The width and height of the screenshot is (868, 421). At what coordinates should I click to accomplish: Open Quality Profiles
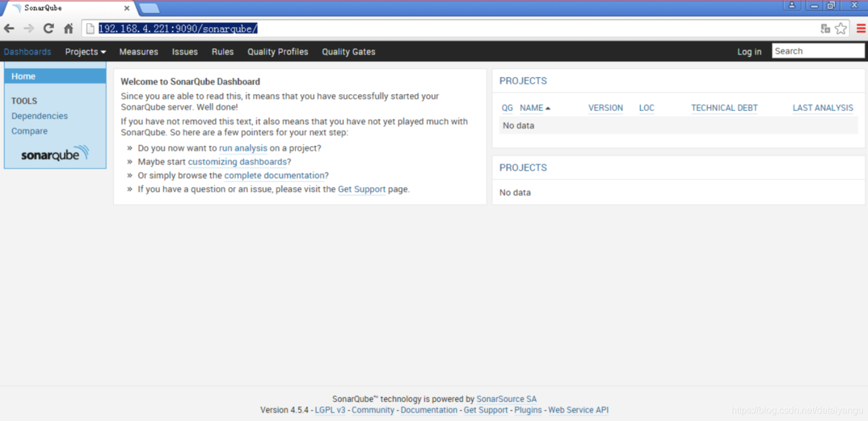coord(278,52)
